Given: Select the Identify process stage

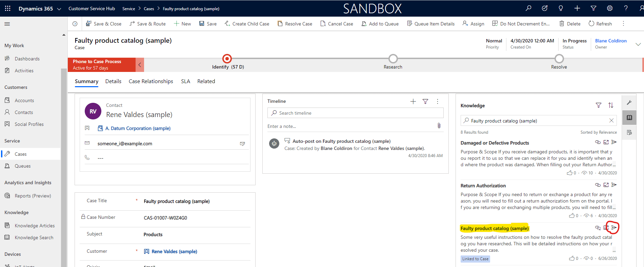Looking at the screenshot, I should point(227,59).
